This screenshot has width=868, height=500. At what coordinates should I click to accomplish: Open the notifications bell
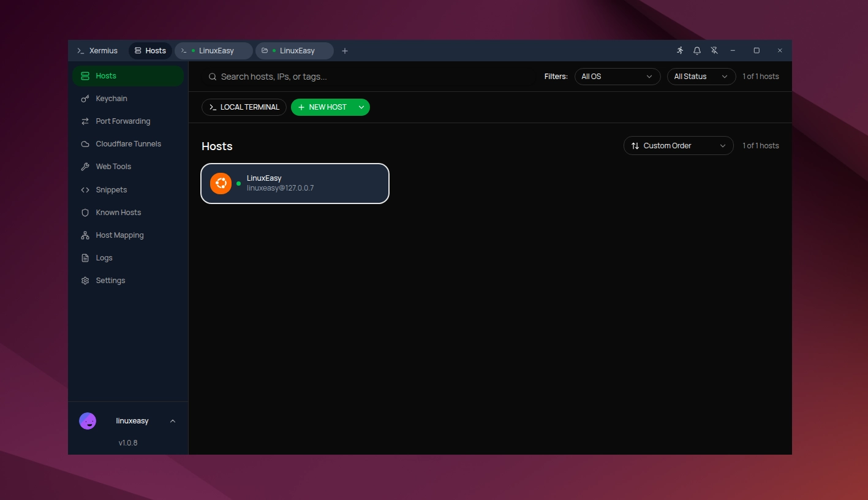[x=697, y=50]
